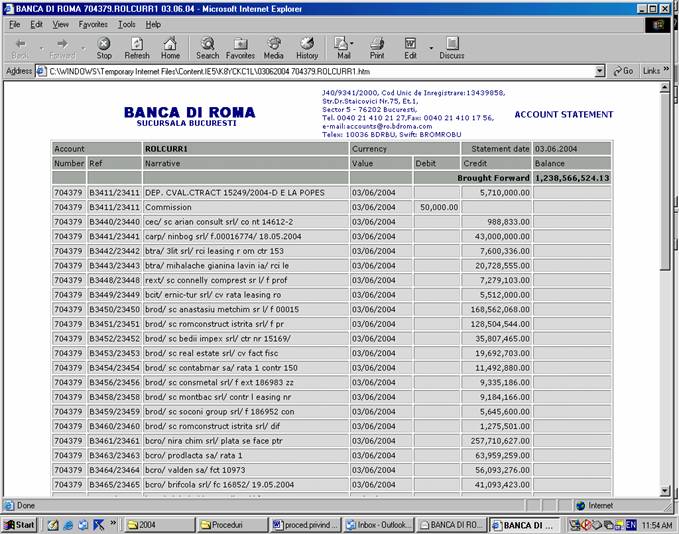Screen dimensions: 679x534
Task: Click the Back toolbar button
Action: (20, 48)
